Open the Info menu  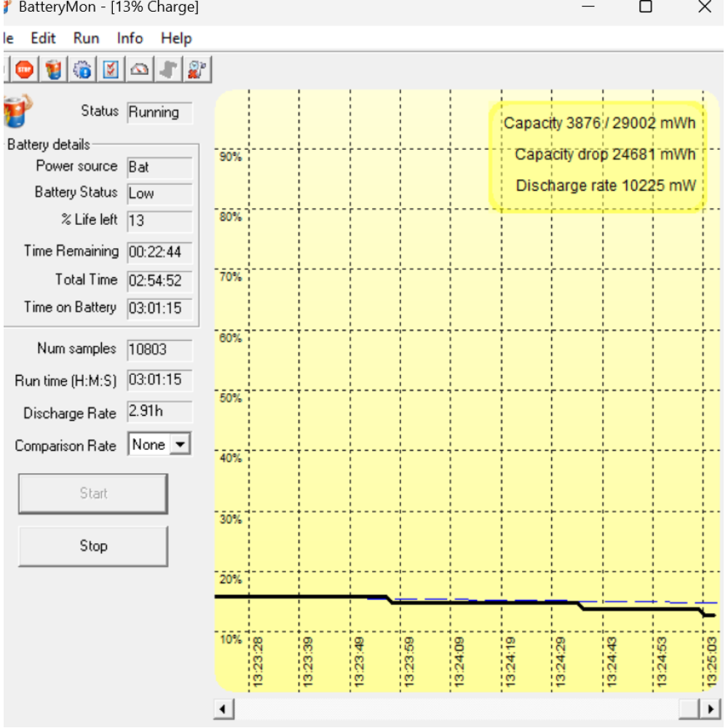pyautogui.click(x=130, y=39)
